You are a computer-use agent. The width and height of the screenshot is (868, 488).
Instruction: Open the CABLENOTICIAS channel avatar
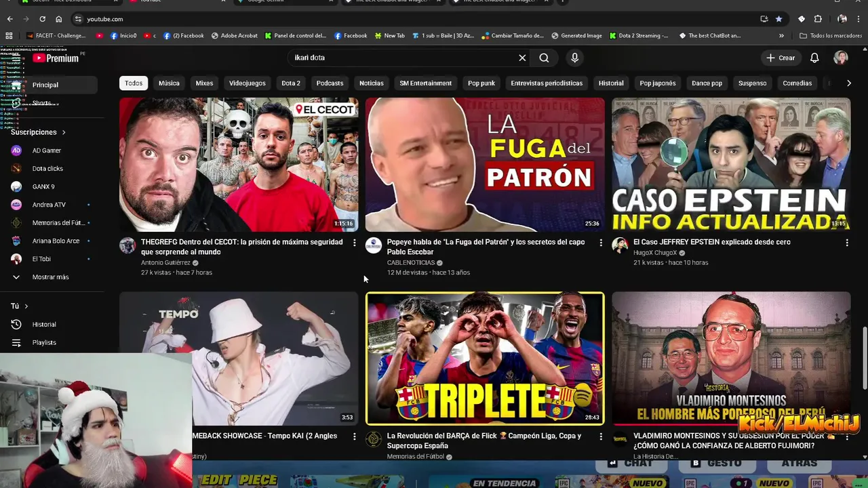(374, 245)
